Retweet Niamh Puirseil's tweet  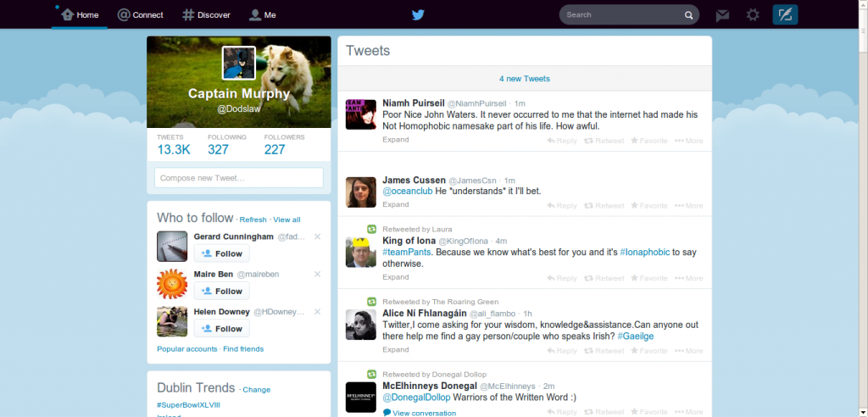click(604, 141)
